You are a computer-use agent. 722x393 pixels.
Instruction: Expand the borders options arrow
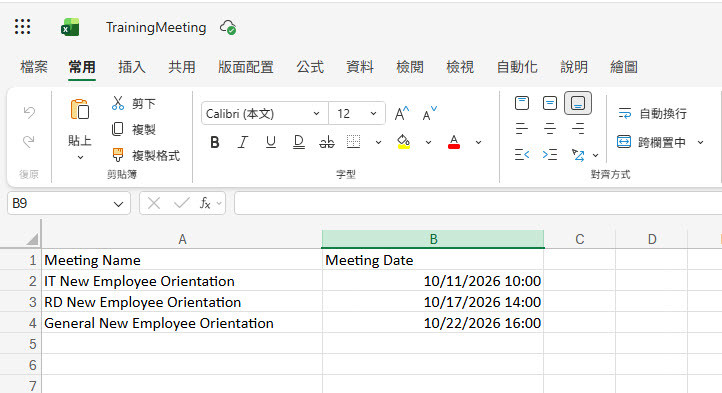coord(378,142)
